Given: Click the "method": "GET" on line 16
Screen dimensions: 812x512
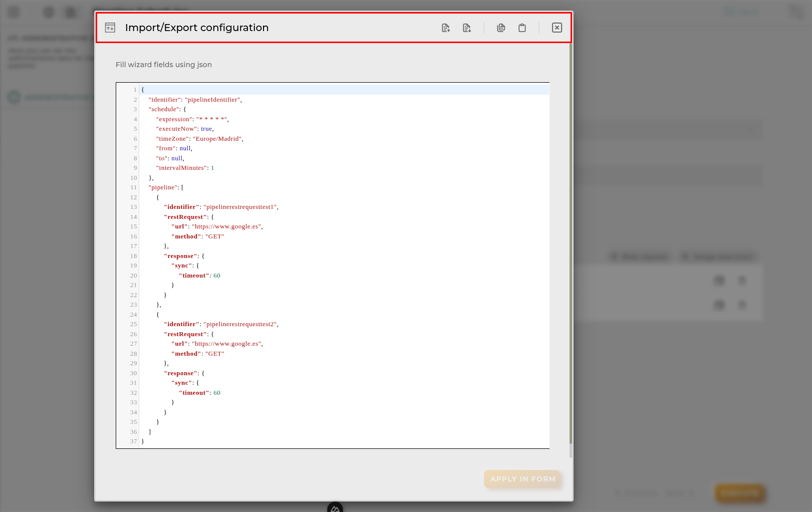Looking at the screenshot, I should [198, 236].
